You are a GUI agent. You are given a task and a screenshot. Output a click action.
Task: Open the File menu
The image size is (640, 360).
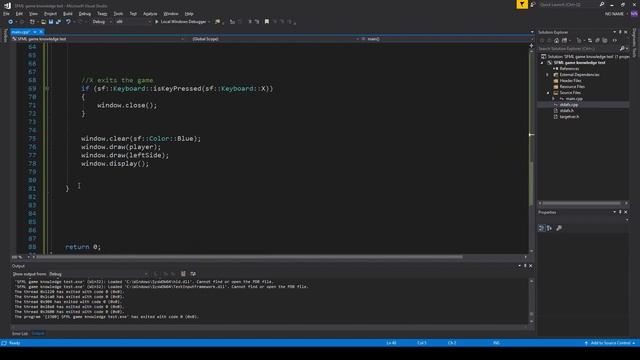[6, 14]
